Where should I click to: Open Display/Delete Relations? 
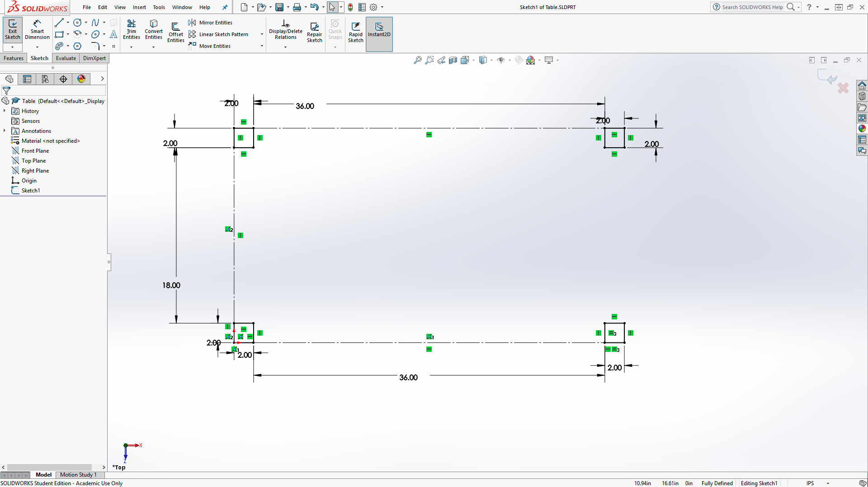click(285, 30)
